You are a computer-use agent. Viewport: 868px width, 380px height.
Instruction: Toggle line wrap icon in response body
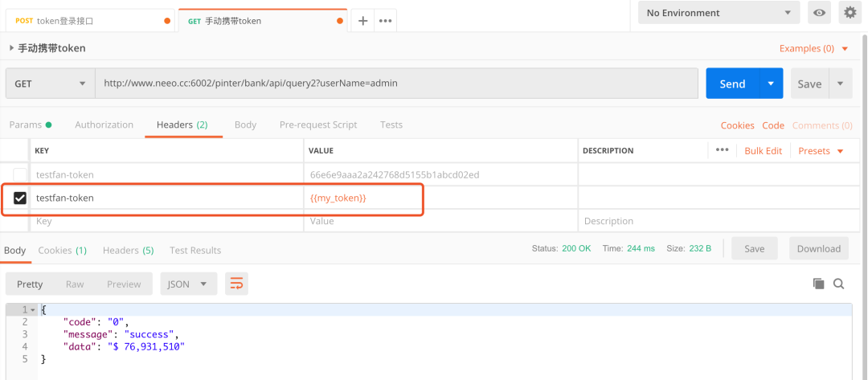click(236, 284)
